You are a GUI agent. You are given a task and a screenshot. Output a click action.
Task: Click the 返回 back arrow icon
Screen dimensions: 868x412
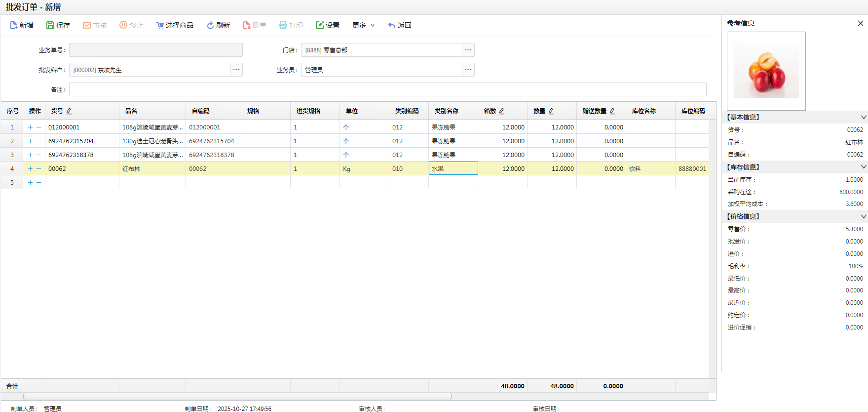pos(392,25)
